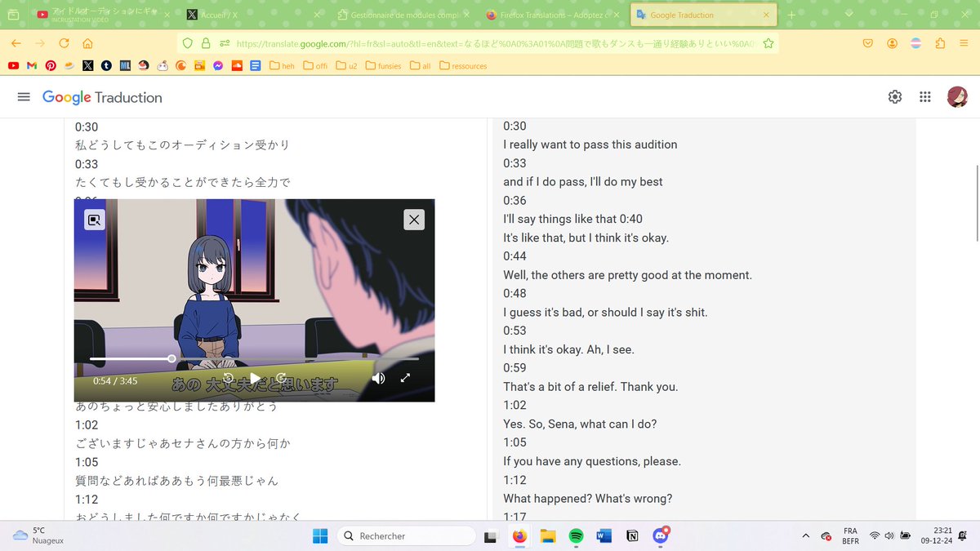Expand the ressources bookmarks folder
Screen dimensions: 980x551
(462, 65)
